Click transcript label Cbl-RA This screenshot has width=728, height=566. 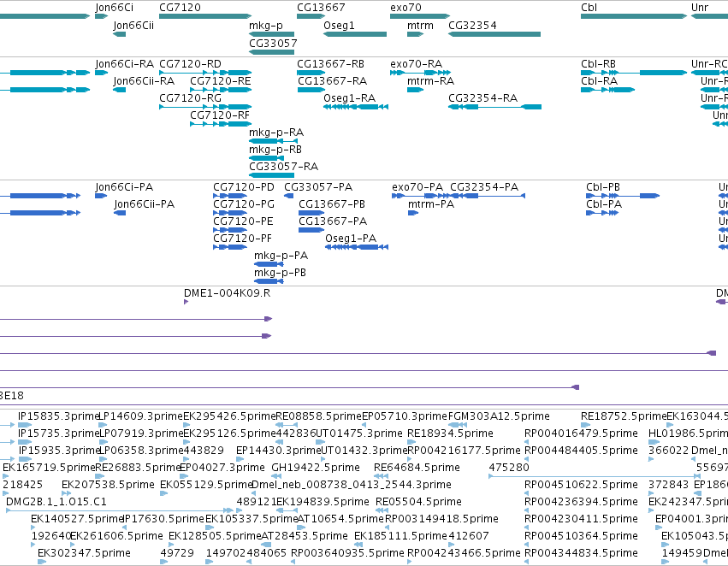pyautogui.click(x=600, y=80)
